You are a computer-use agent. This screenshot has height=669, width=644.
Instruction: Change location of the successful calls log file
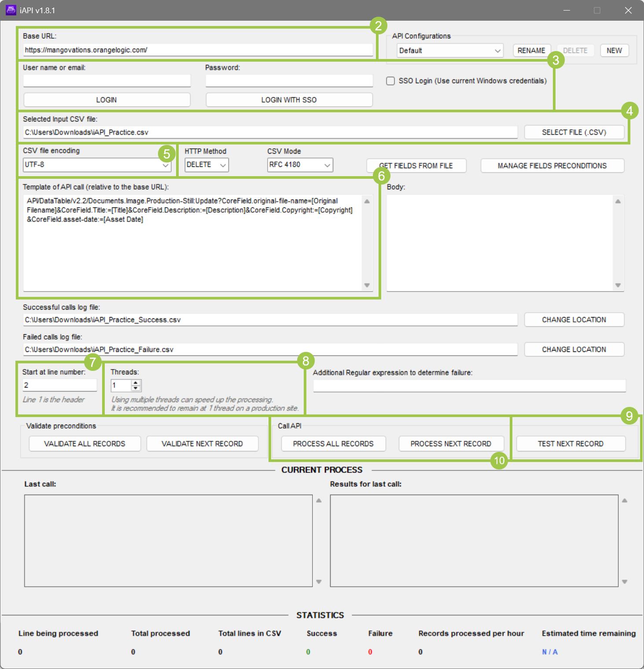click(x=574, y=319)
